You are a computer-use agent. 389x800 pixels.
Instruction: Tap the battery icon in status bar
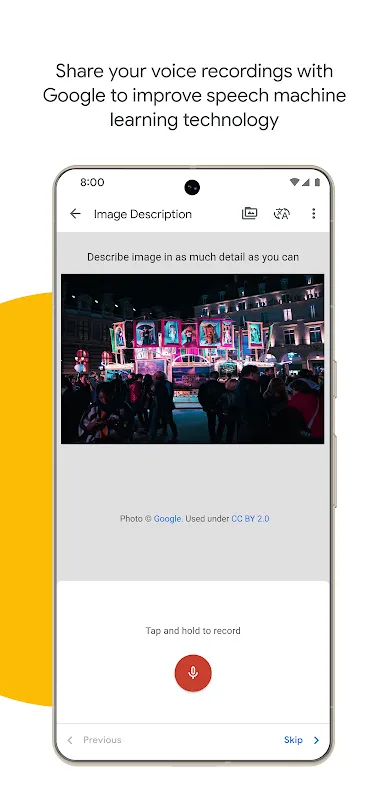[x=317, y=182]
